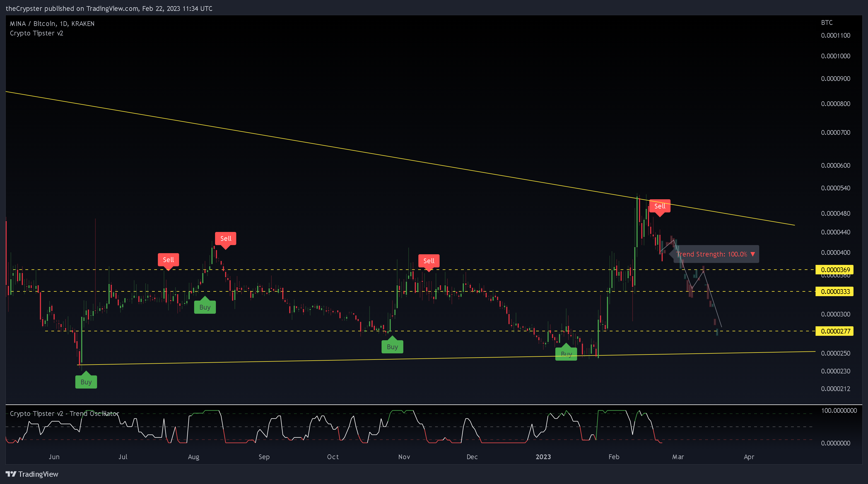Click the 0.0000700 price axis value

[835, 133]
